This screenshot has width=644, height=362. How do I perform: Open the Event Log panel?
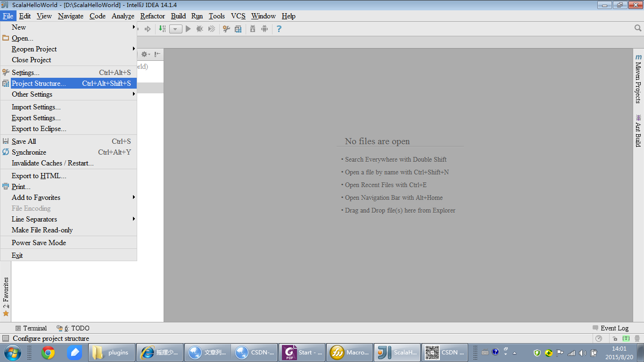(x=611, y=328)
